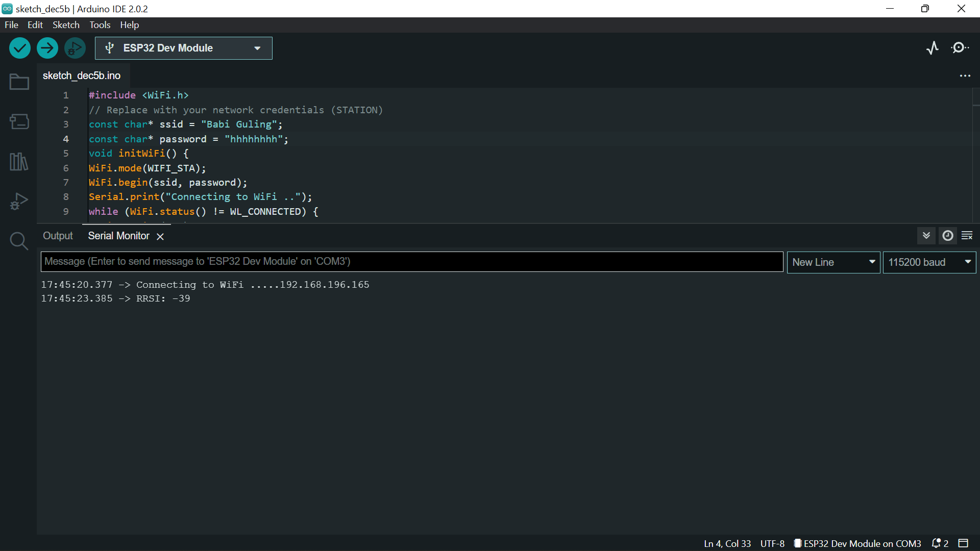The height and width of the screenshot is (551, 980).
Task: Start debugging with the debug toolbar icon
Action: click(75, 48)
